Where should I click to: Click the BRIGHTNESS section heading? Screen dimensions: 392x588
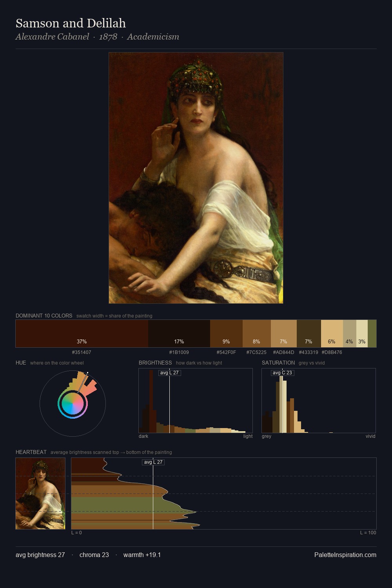coord(155,363)
